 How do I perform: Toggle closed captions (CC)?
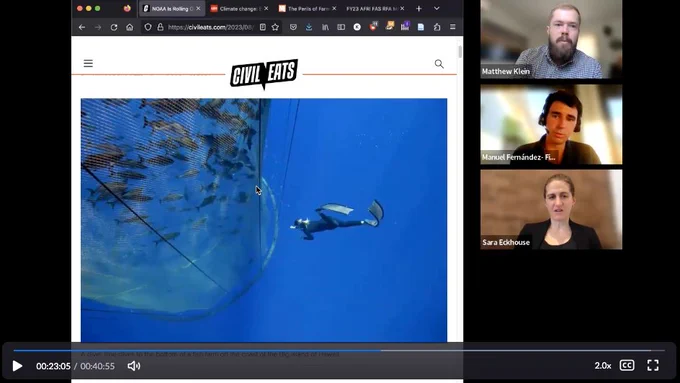pyautogui.click(x=627, y=366)
